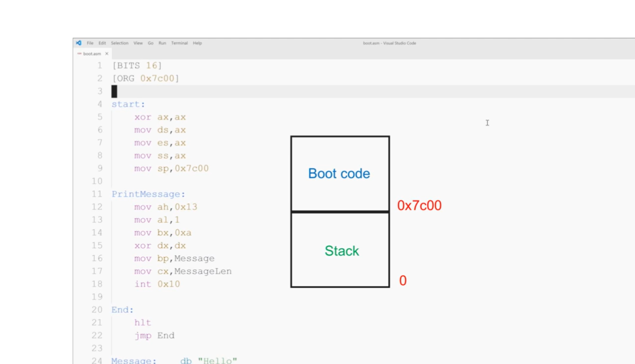Close the boot.asm editor tab

pos(107,54)
